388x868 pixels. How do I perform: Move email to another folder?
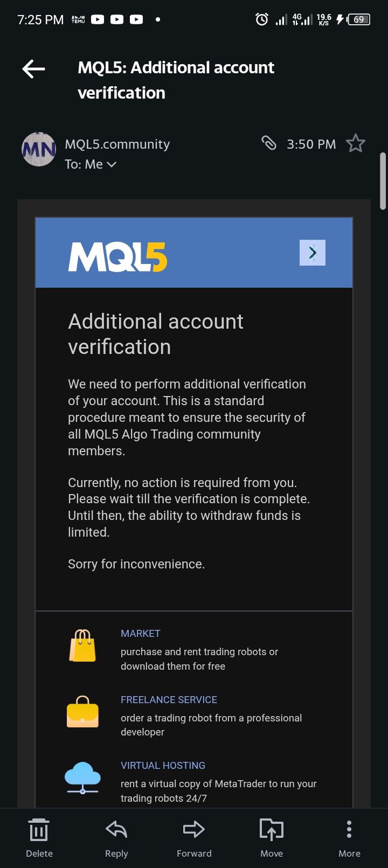point(272,838)
